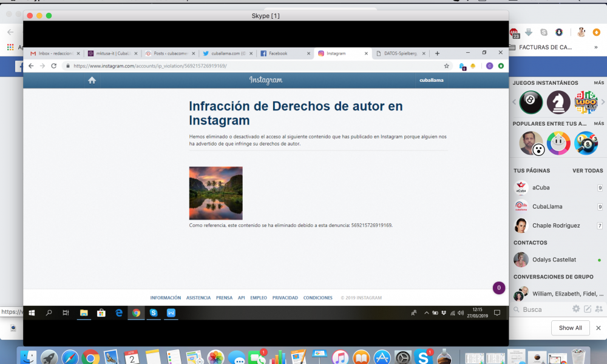Screen dimensions: 607x364
Task: Open Microsoft Edge in the taskbar
Action: click(x=119, y=313)
